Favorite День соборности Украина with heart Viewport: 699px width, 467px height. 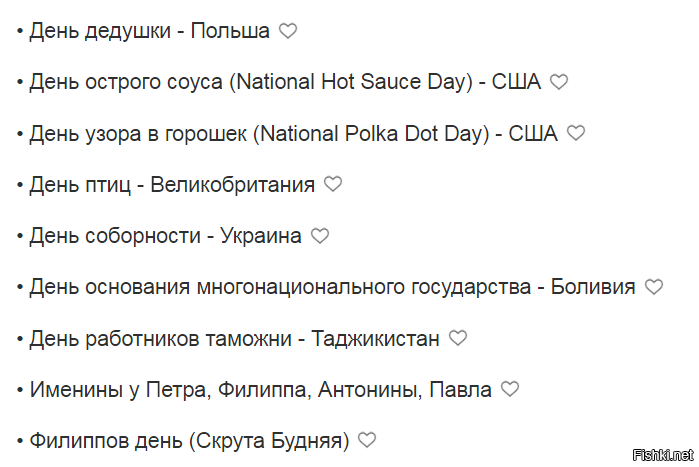pos(320,236)
